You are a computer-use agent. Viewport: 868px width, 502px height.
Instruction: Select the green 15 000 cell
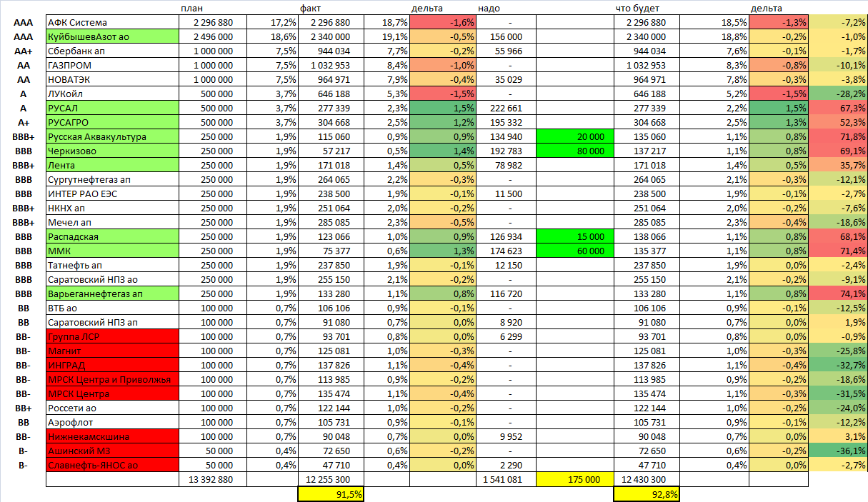pos(574,236)
